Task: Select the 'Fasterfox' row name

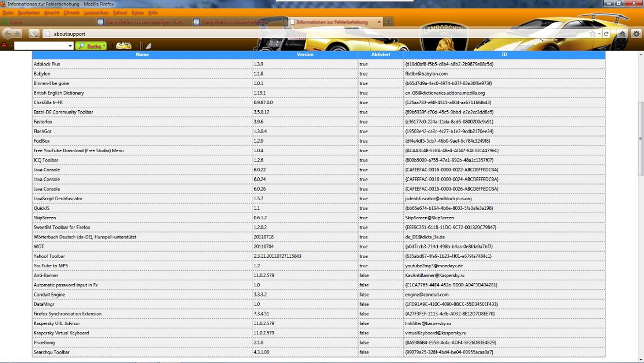Action: [x=43, y=122]
